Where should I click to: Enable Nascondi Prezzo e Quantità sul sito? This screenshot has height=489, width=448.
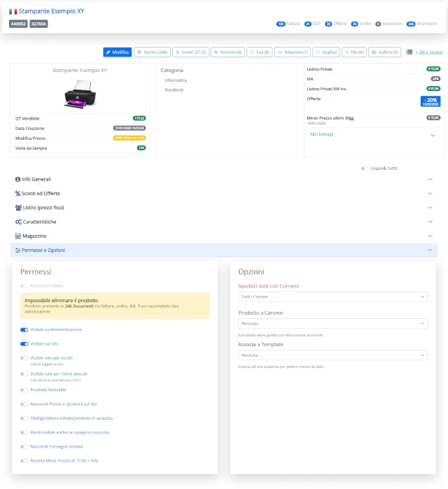[24, 404]
